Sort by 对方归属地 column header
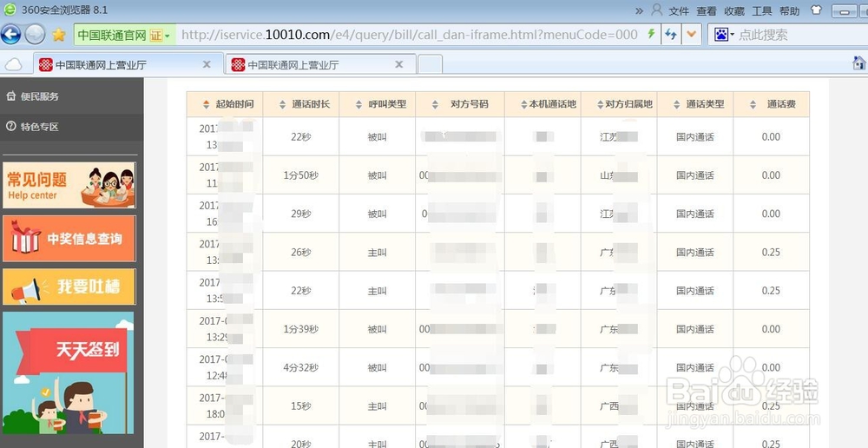 point(620,103)
